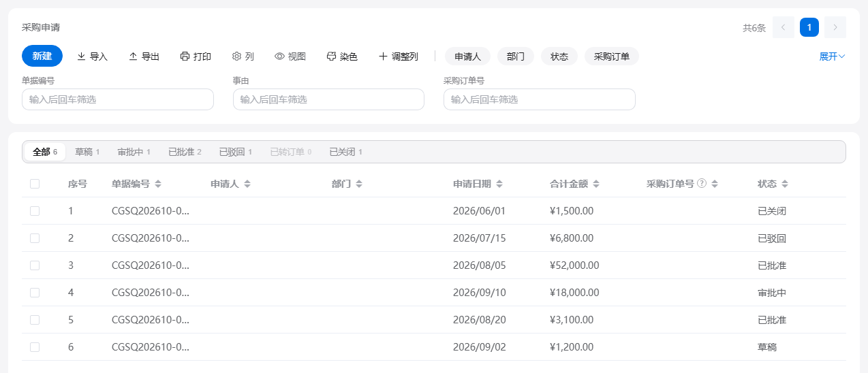The image size is (868, 373).
Task: Click the 审批中 status in row 4
Action: pos(772,293)
